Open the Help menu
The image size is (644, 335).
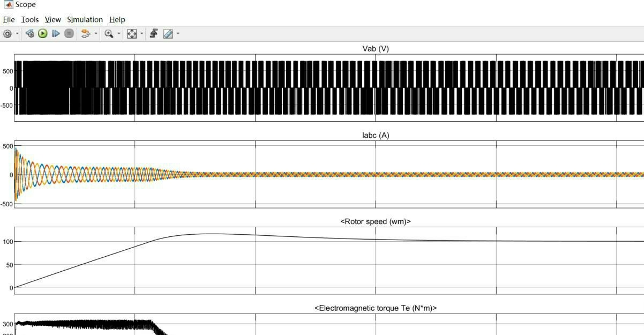click(x=117, y=19)
